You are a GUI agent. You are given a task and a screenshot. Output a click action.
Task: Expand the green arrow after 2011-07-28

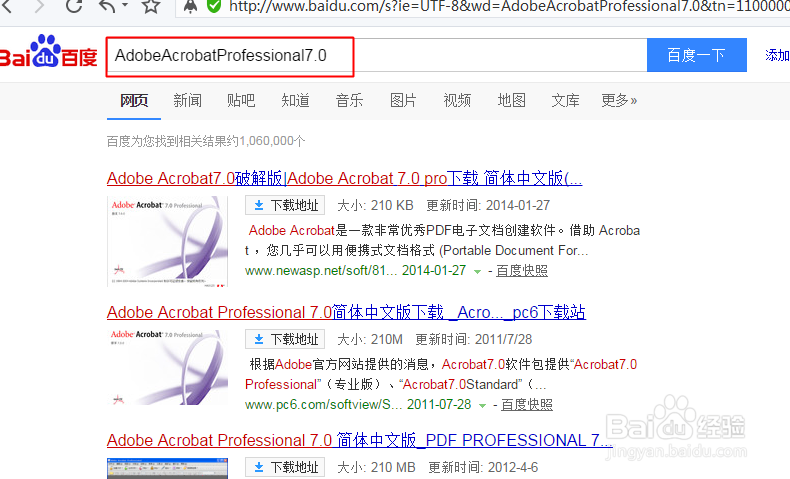[482, 405]
